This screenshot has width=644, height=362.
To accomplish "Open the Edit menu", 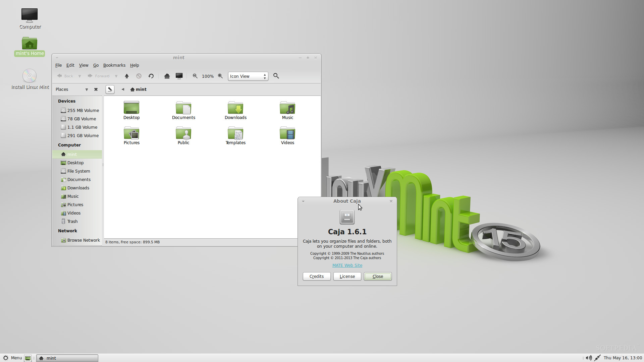I will [x=70, y=65].
